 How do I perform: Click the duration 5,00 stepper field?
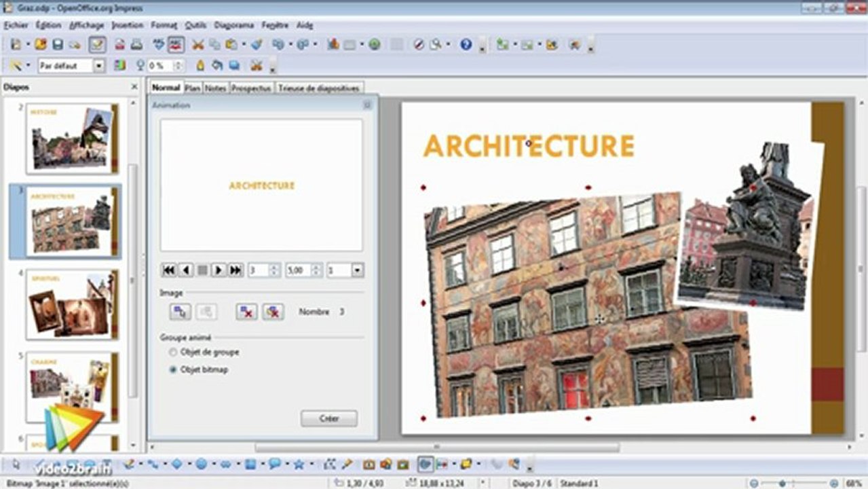(x=303, y=270)
